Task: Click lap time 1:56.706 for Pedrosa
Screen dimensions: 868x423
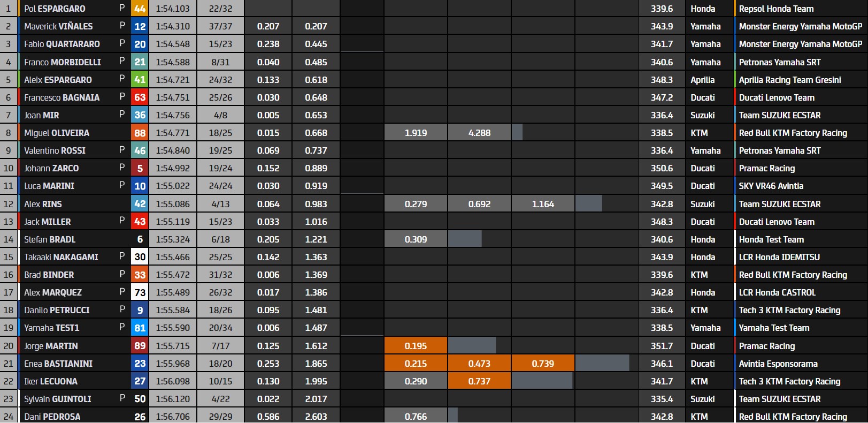Action: (x=173, y=417)
